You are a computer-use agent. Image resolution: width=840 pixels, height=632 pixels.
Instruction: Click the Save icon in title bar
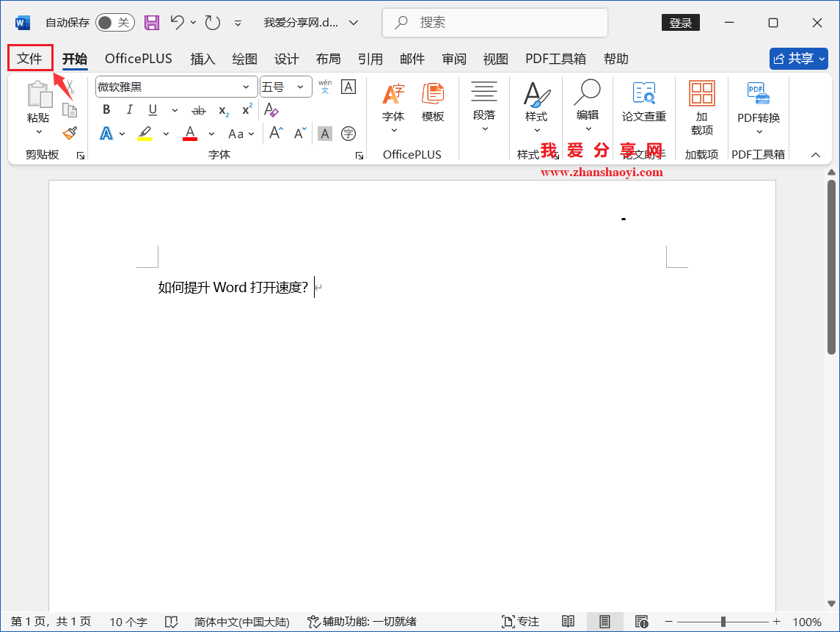152,23
